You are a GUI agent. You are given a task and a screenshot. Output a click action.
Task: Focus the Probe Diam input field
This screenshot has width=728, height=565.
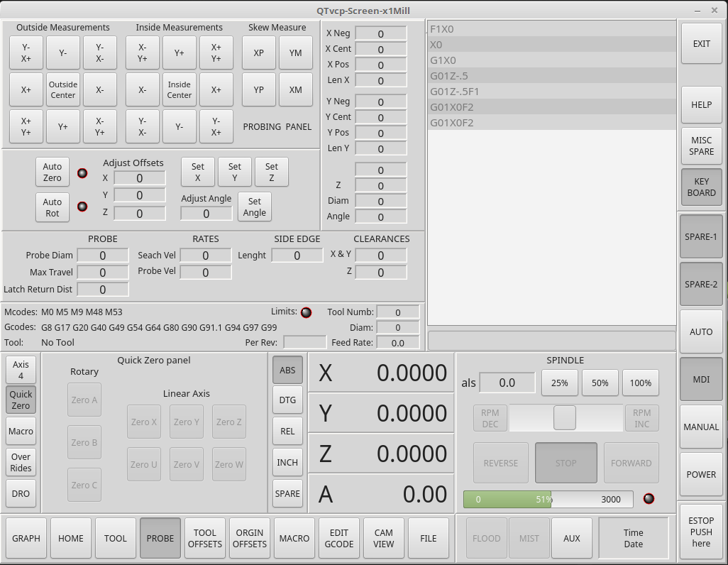[x=103, y=256]
